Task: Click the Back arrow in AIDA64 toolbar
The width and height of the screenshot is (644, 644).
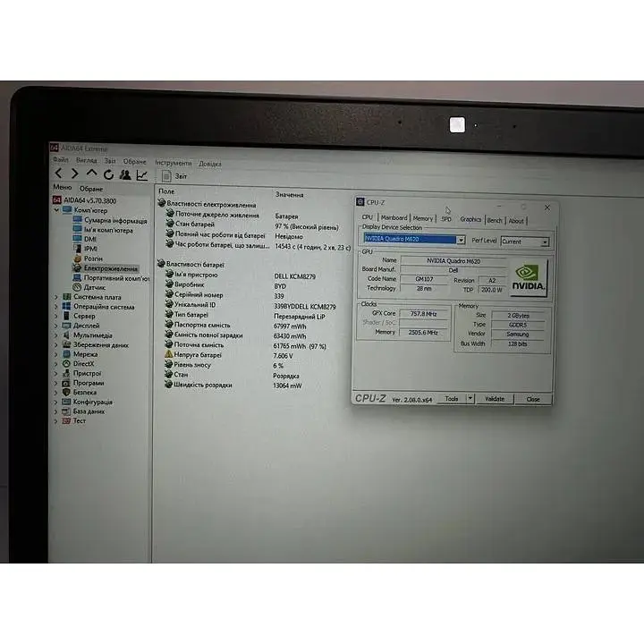Action: (x=59, y=174)
